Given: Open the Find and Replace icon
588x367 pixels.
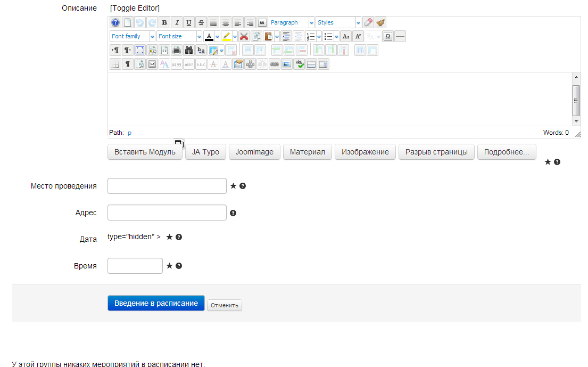Looking at the screenshot, I should 201,50.
